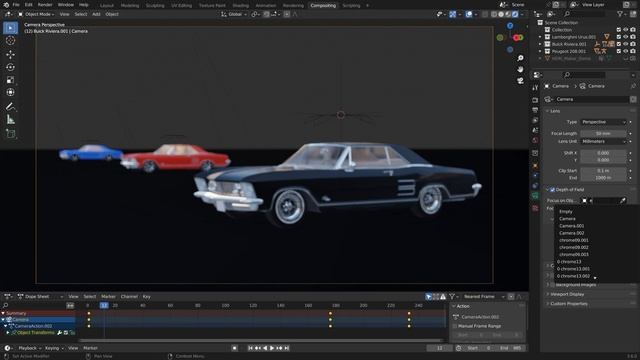Expand the Custom Properties panel

click(569, 304)
